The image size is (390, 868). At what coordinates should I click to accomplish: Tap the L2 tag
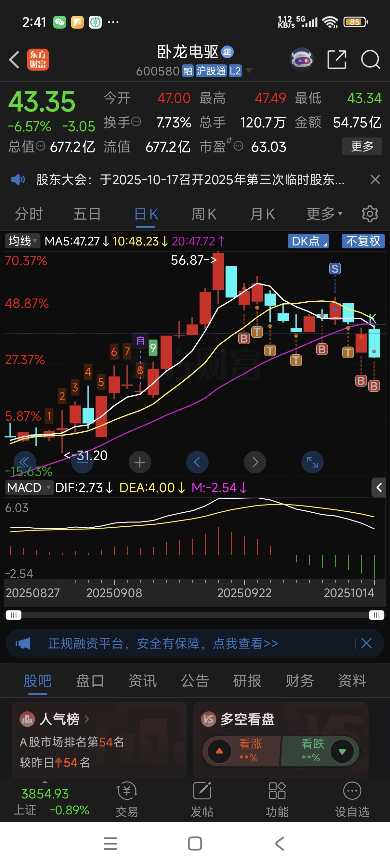pos(235,71)
